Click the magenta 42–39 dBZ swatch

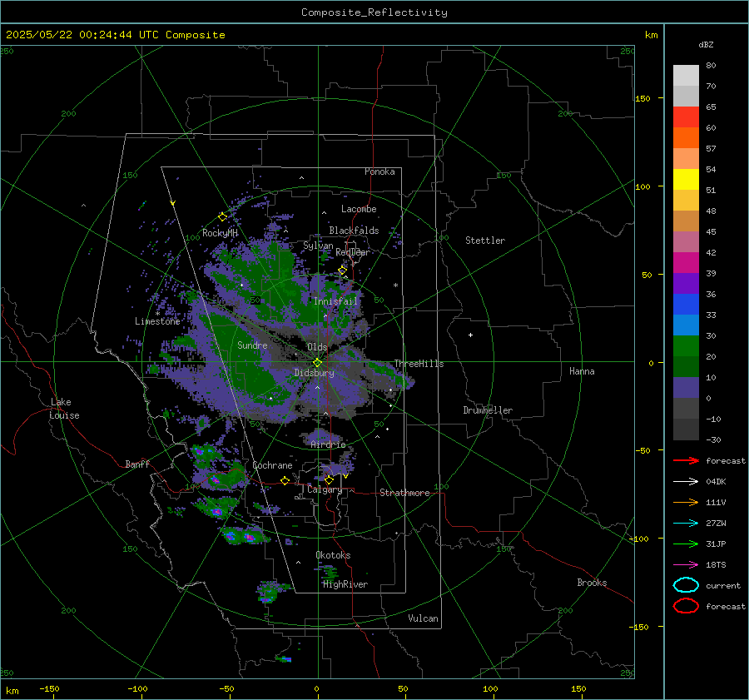click(x=686, y=263)
